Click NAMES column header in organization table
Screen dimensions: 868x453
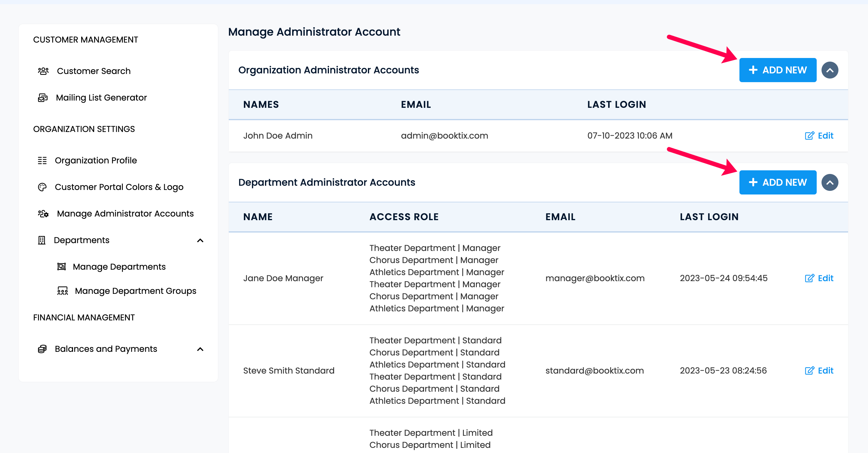261,104
